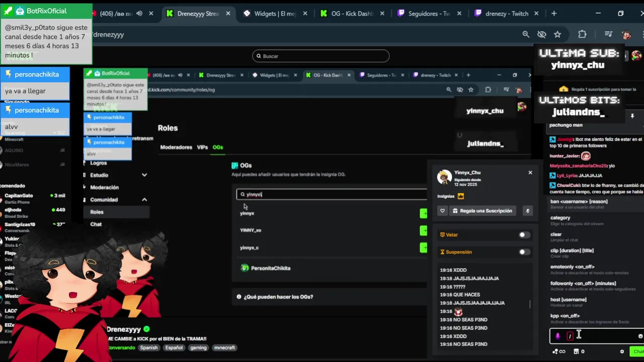Click PersonitaChikita in OGs list
Viewport: 644px width, 362px height.
pyautogui.click(x=271, y=268)
